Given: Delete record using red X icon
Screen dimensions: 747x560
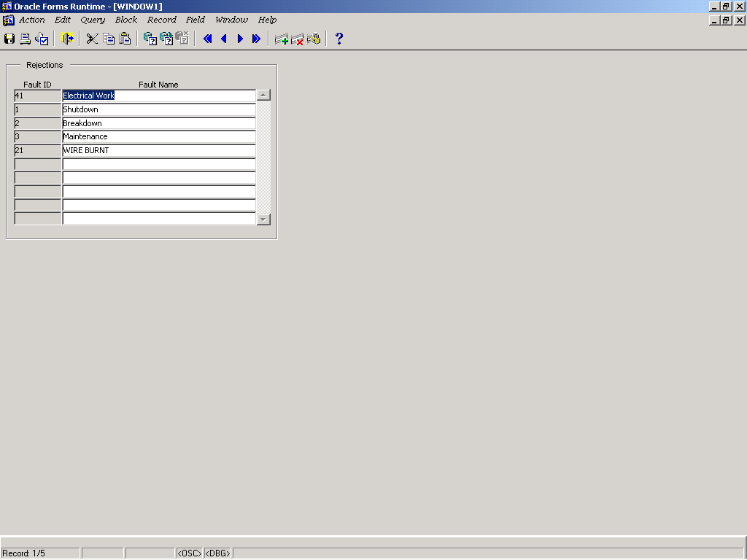Looking at the screenshot, I should 297,39.
